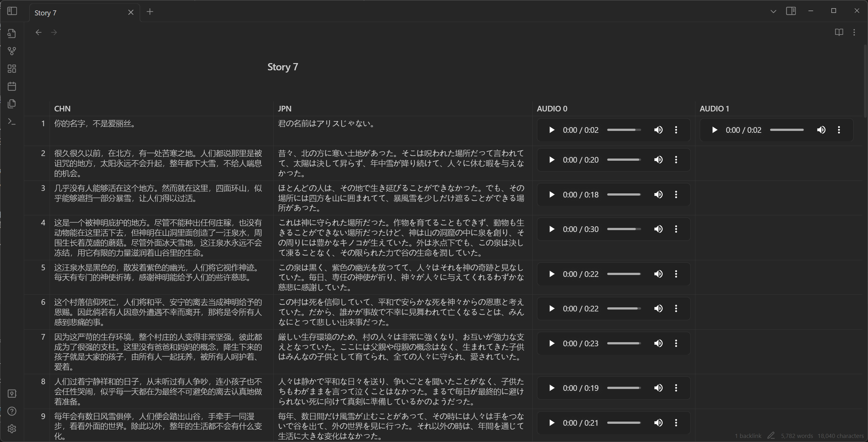Open the graph view from the sidebar
This screenshot has height=442, width=868.
point(12,51)
